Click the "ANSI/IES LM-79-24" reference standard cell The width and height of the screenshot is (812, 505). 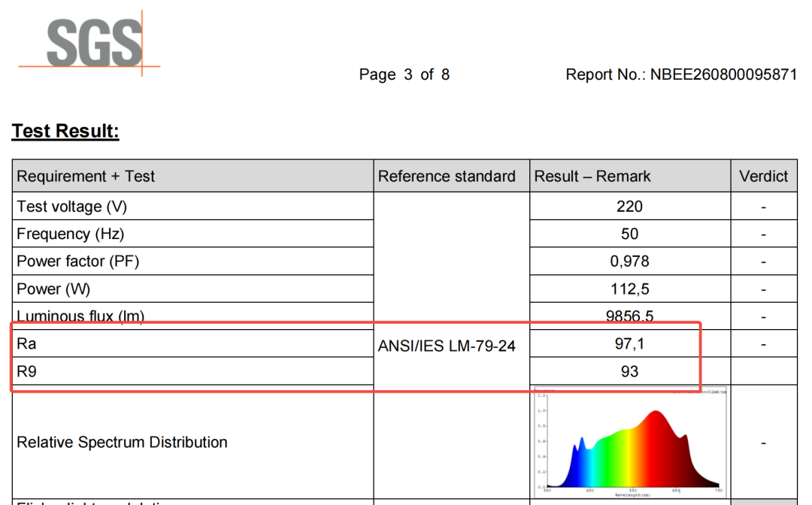447,346
